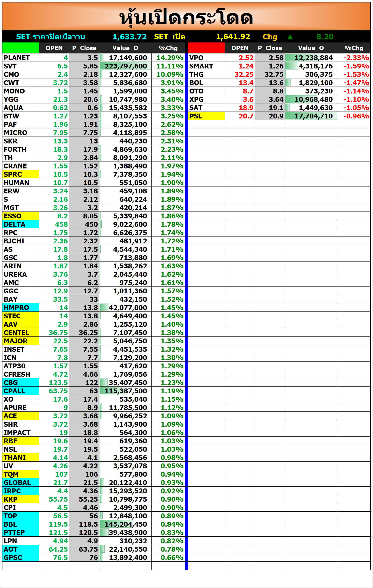The height and width of the screenshot is (588, 373).
Task: Select the PLANET ticker cell
Action: point(21,58)
